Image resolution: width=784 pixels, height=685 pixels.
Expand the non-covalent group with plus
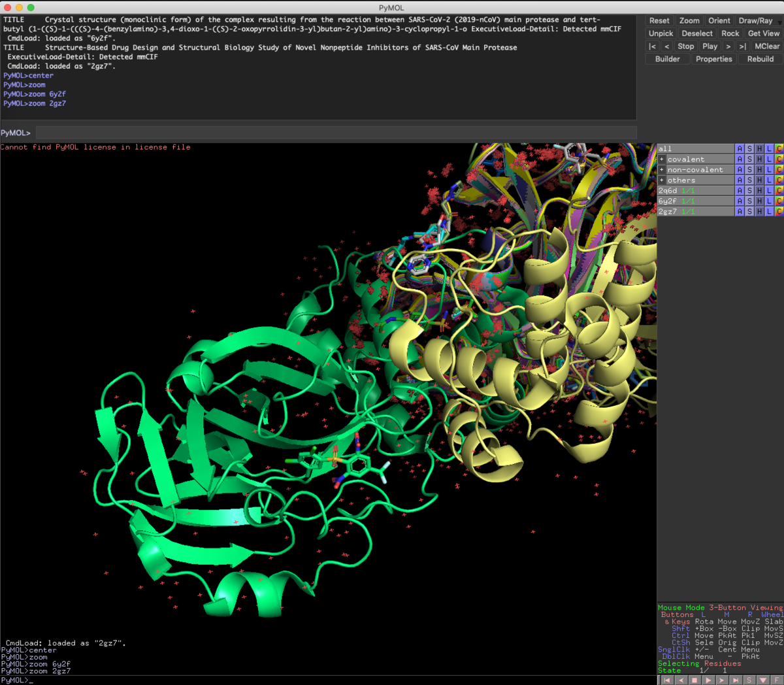click(662, 170)
